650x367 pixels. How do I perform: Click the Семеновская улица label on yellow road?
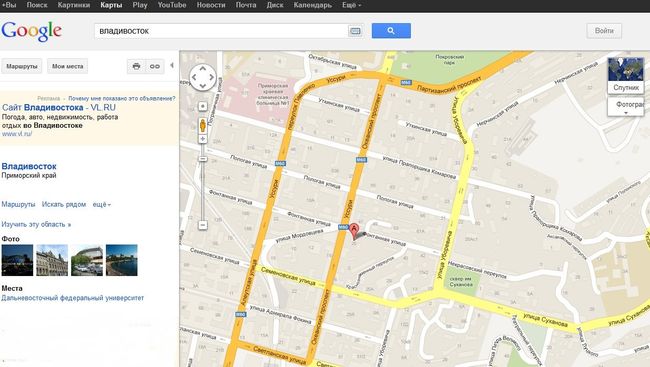[287, 277]
